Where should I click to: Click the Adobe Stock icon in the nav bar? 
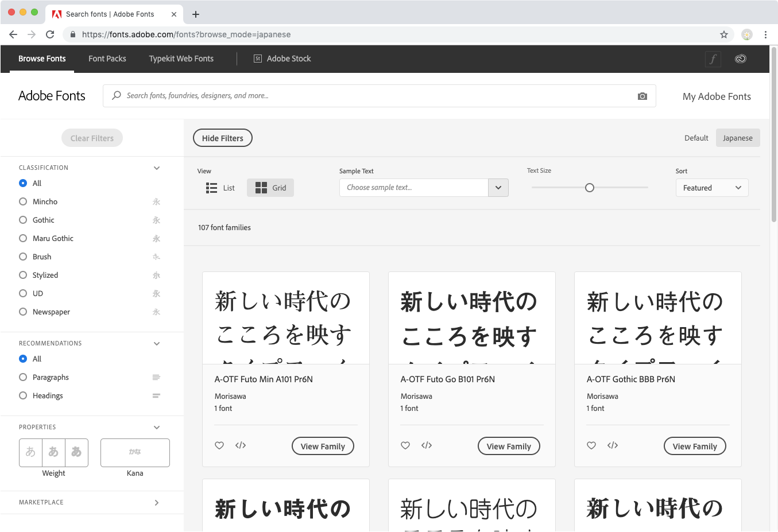258,59
